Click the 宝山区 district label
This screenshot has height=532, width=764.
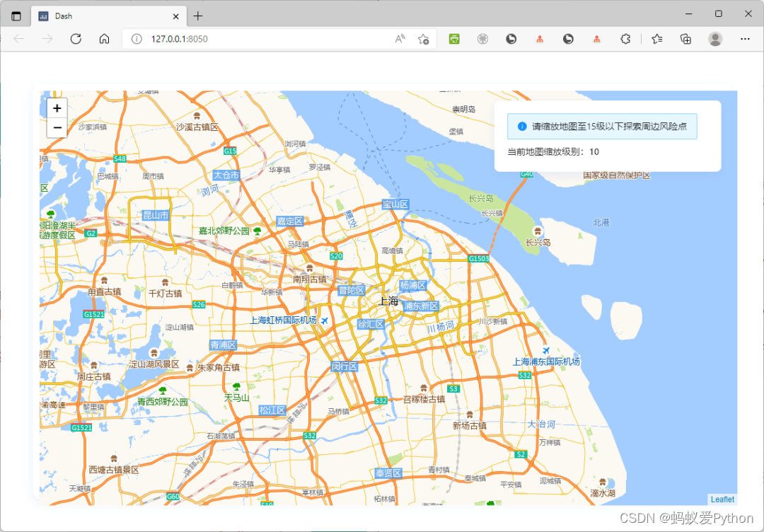tap(395, 204)
